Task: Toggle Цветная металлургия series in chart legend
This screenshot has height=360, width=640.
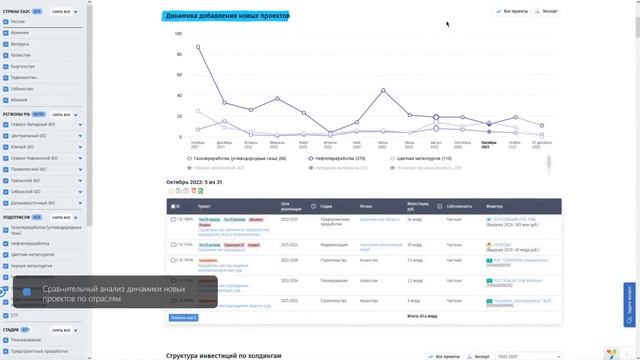Action: tap(421, 158)
